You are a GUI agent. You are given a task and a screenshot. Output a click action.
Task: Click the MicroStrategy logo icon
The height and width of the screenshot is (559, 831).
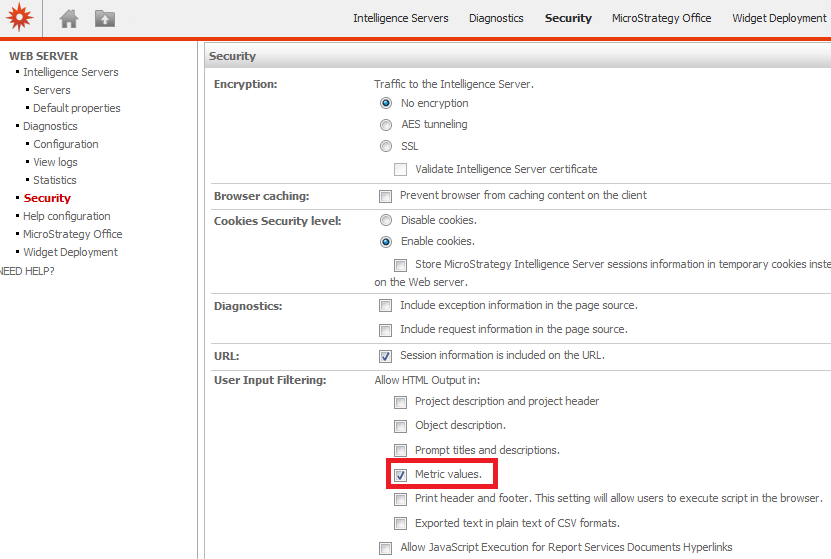20,18
